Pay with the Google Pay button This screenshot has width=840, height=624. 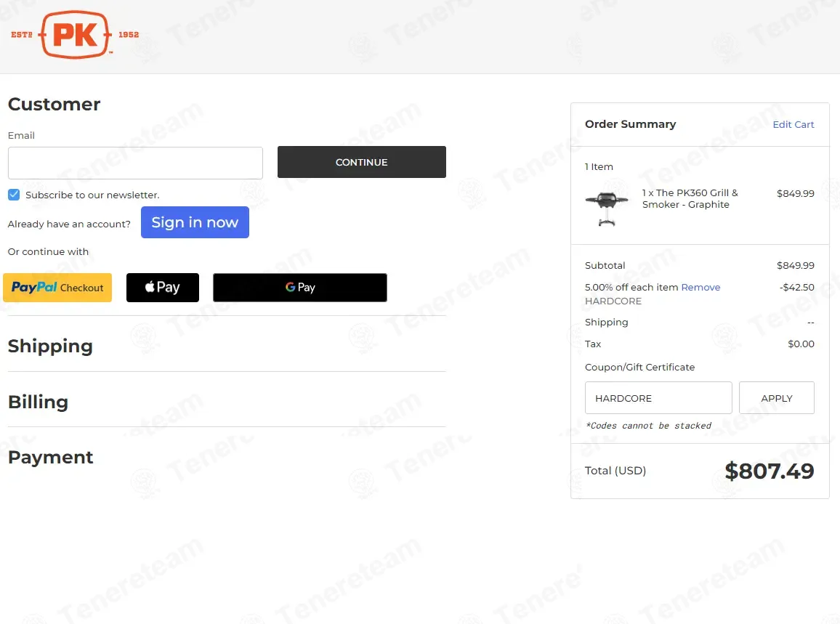pos(300,288)
